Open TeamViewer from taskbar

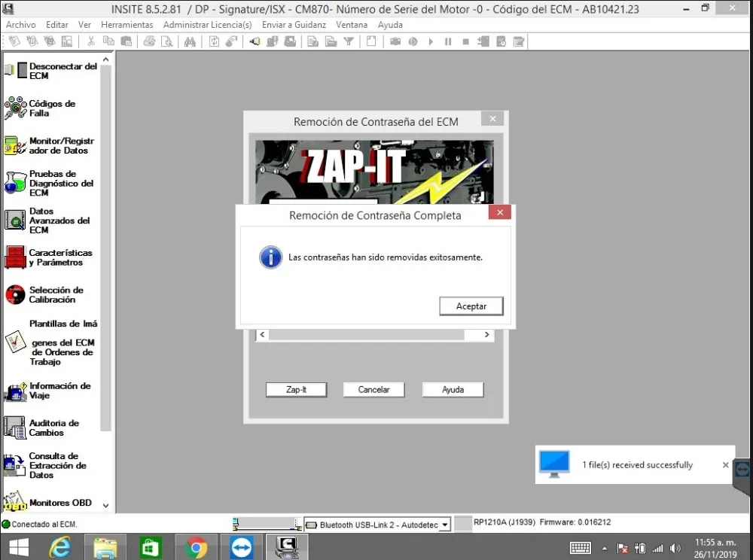tap(241, 547)
